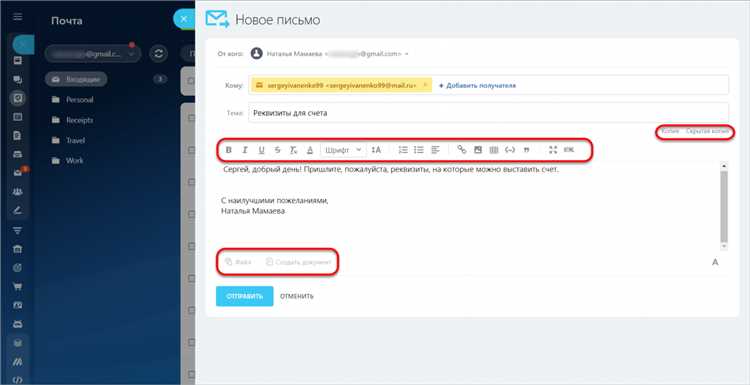Click the Скрытая копия link
This screenshot has height=385, width=750.
click(x=707, y=131)
